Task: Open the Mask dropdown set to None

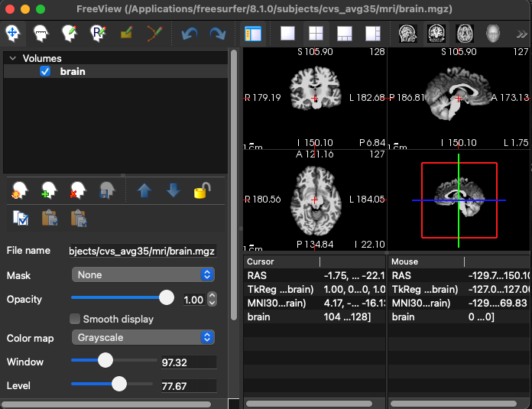Action: point(143,274)
